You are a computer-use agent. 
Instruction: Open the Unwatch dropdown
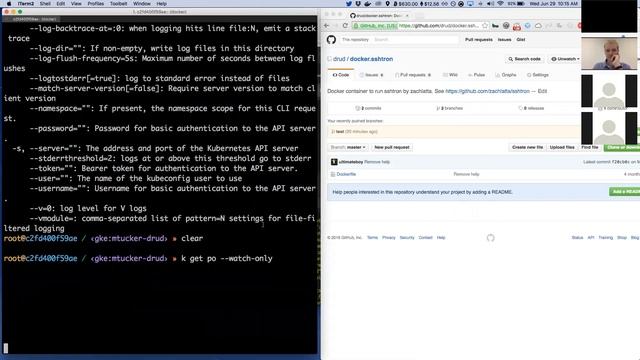coord(565,59)
